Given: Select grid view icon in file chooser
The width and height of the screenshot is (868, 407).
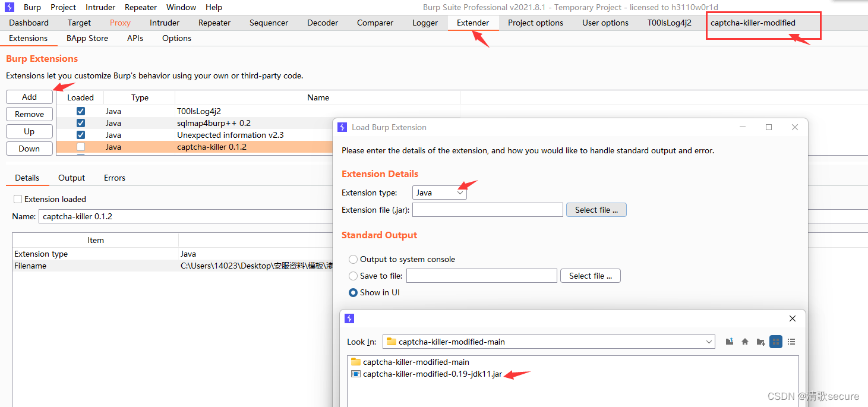Looking at the screenshot, I should tap(776, 341).
